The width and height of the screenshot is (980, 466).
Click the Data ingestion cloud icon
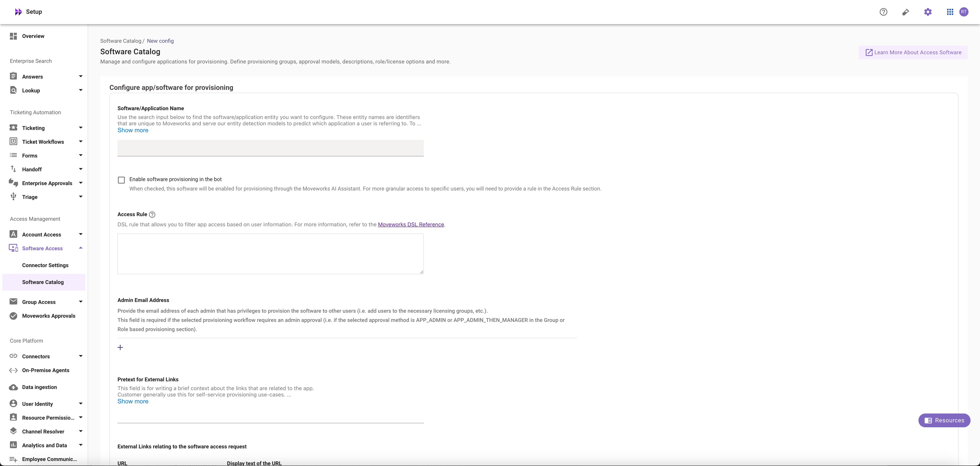13,387
